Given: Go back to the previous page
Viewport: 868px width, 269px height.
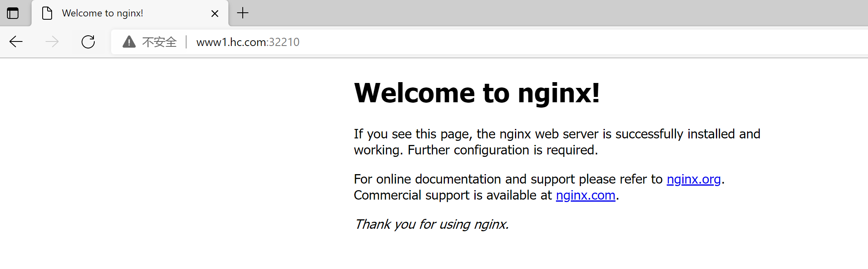Looking at the screenshot, I should [x=16, y=42].
